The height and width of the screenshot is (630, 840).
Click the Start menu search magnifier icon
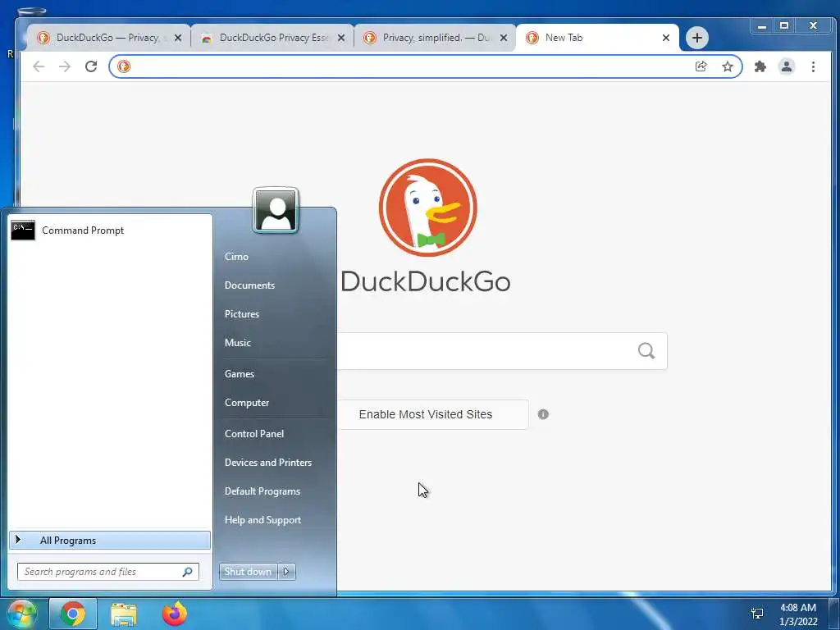(x=188, y=572)
